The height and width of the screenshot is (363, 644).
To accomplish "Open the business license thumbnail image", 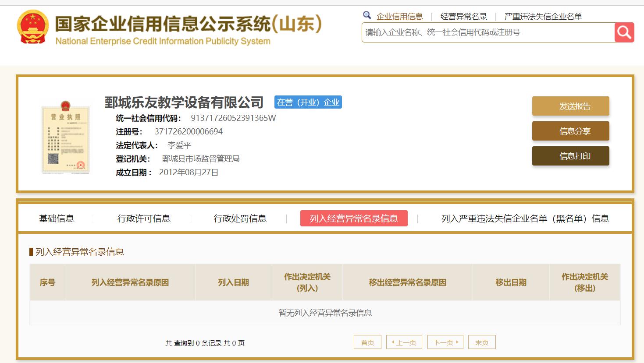I will coord(65,137).
